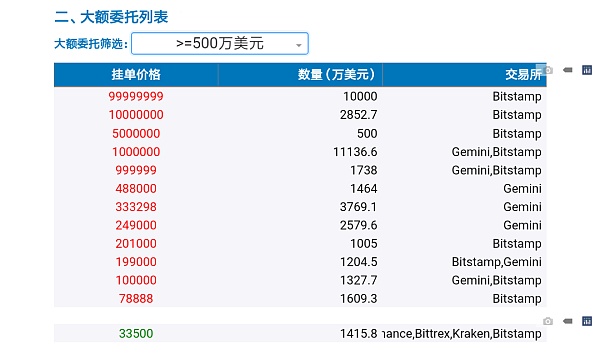Select the 78888 price row
Screen dimensions: 600x360
pyautogui.click(x=300, y=299)
